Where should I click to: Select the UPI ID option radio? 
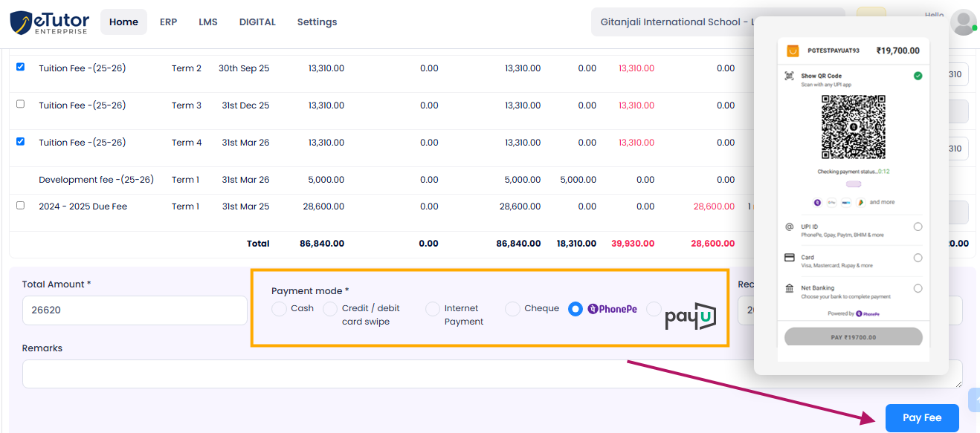(x=918, y=227)
